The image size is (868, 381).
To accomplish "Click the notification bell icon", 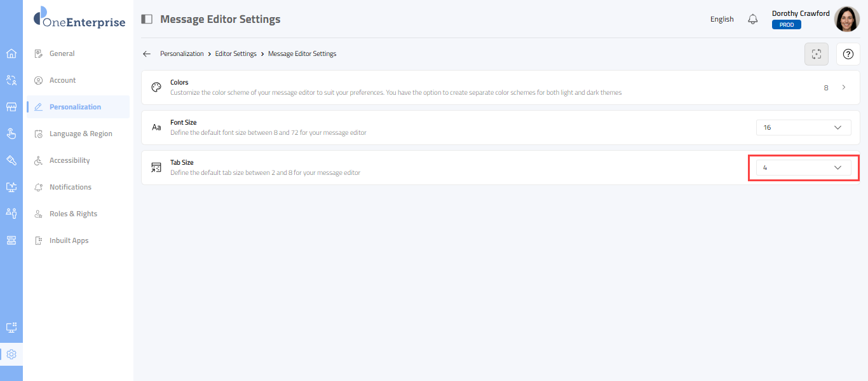I will pos(753,19).
